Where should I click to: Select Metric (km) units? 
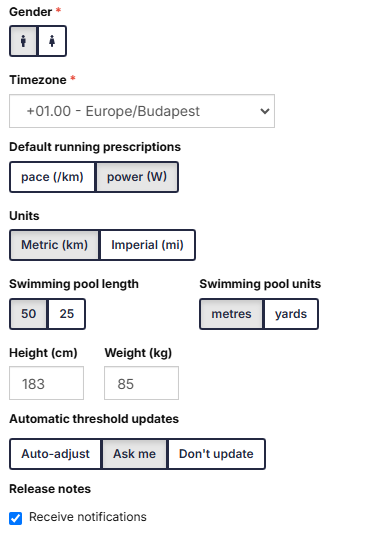(55, 245)
